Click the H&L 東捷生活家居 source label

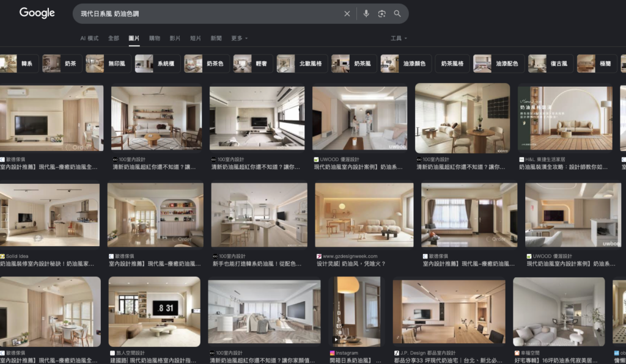(545, 159)
